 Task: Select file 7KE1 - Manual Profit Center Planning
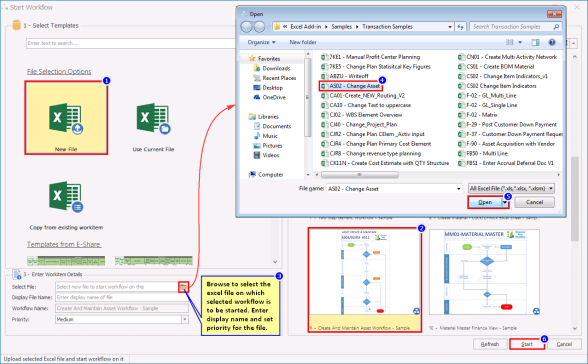pos(370,57)
